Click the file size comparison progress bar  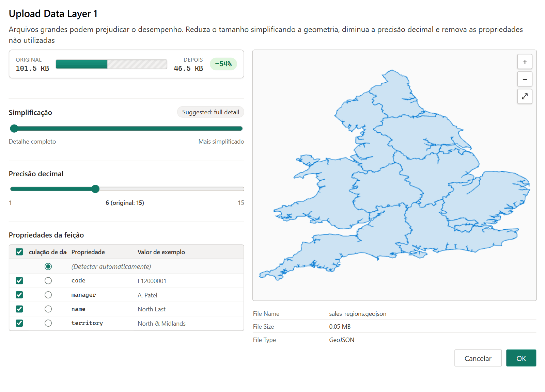[x=111, y=64]
